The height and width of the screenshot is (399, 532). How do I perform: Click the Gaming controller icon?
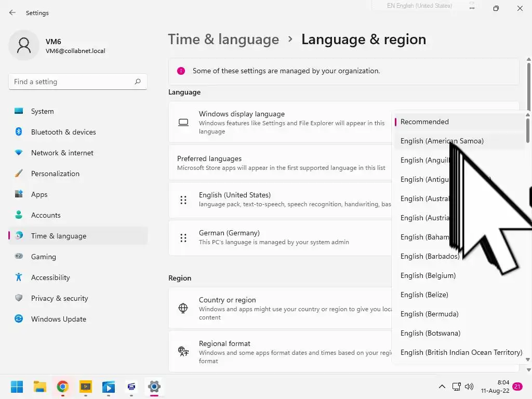coord(19,256)
